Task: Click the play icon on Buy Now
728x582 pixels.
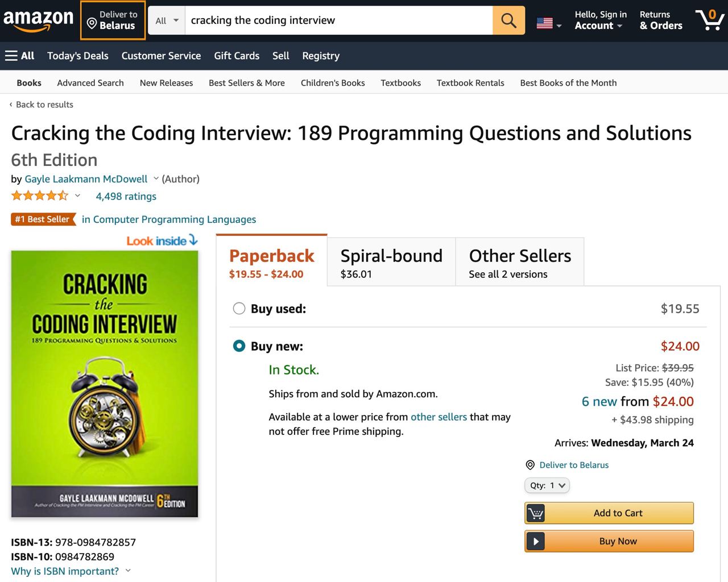Action: point(535,542)
